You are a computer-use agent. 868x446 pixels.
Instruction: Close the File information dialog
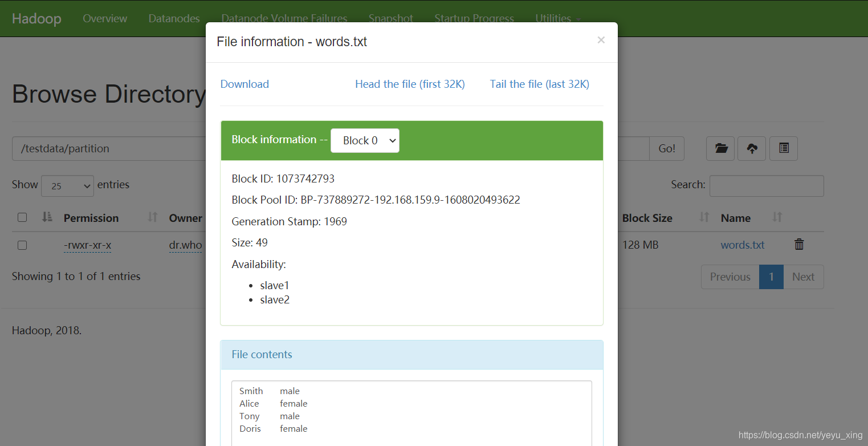point(601,40)
